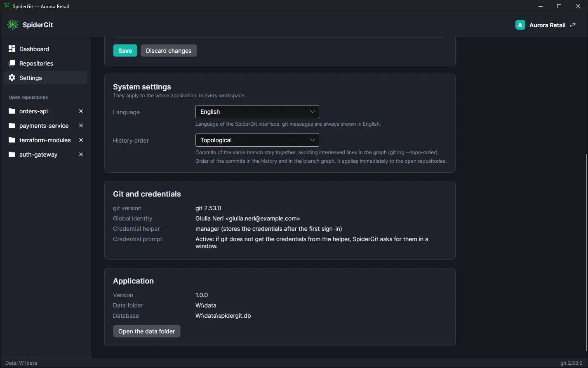Click the System settings heading

coord(142,87)
